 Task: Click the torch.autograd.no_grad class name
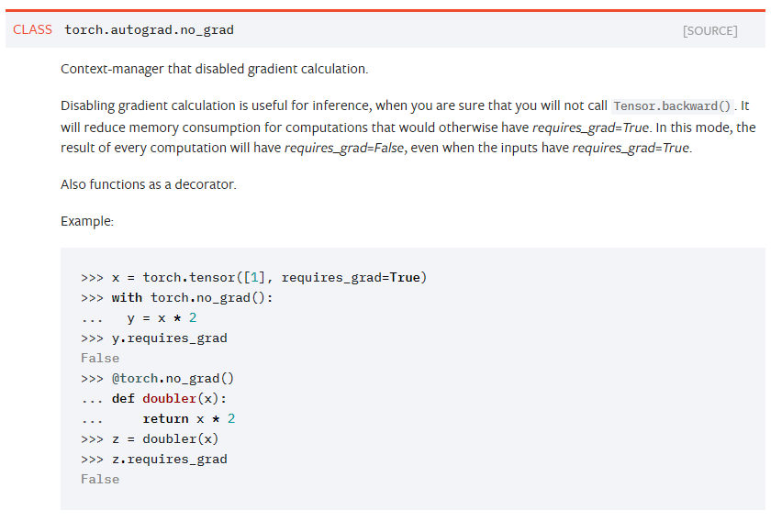(x=149, y=30)
